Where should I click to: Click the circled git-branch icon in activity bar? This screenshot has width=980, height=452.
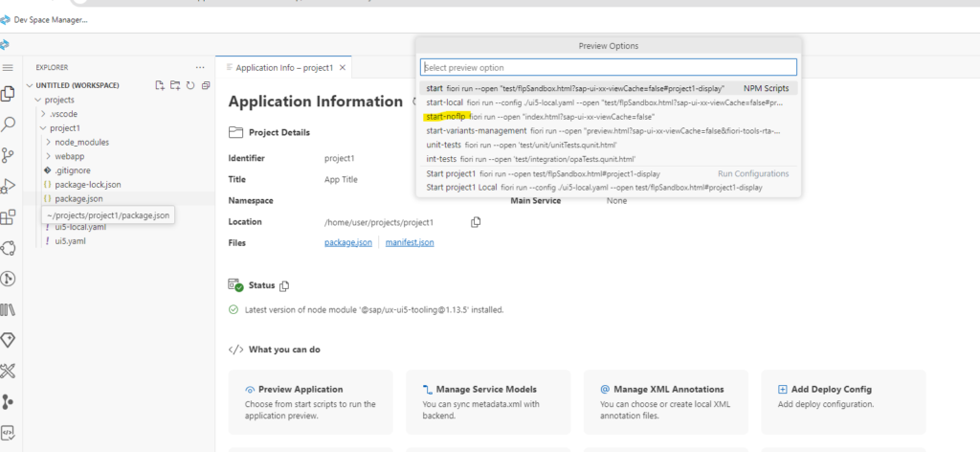(8, 279)
